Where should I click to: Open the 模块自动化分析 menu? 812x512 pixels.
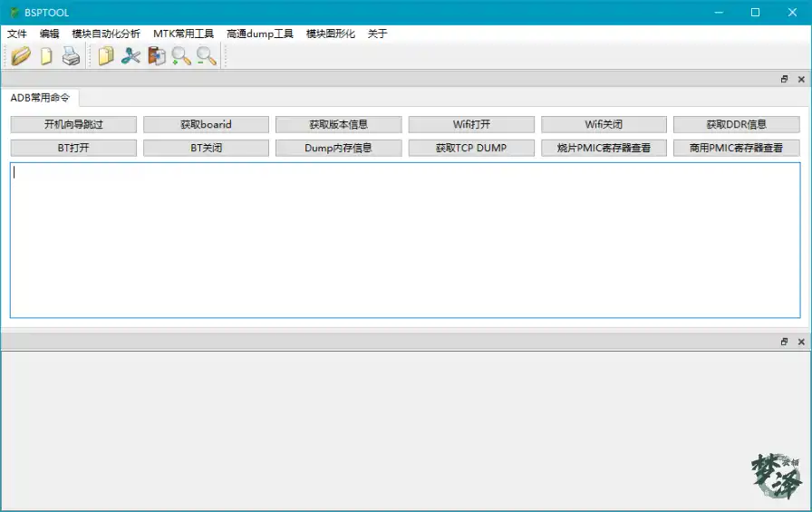point(106,34)
